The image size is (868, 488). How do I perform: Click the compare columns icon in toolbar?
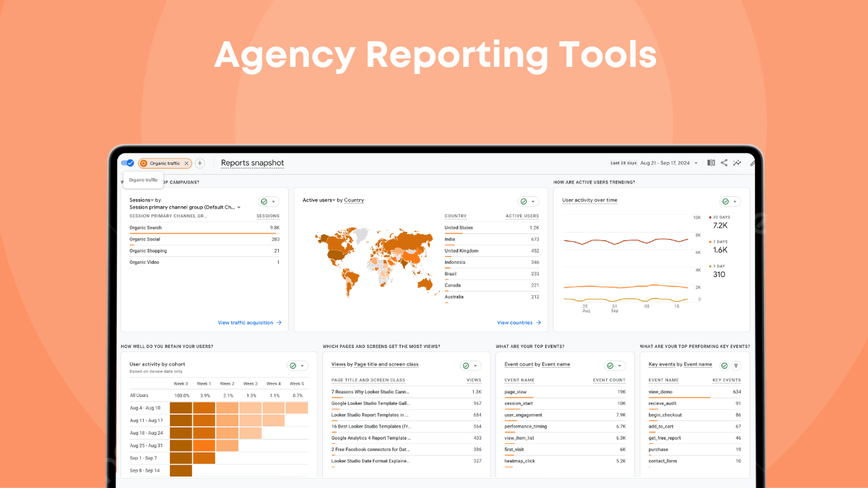coord(711,163)
